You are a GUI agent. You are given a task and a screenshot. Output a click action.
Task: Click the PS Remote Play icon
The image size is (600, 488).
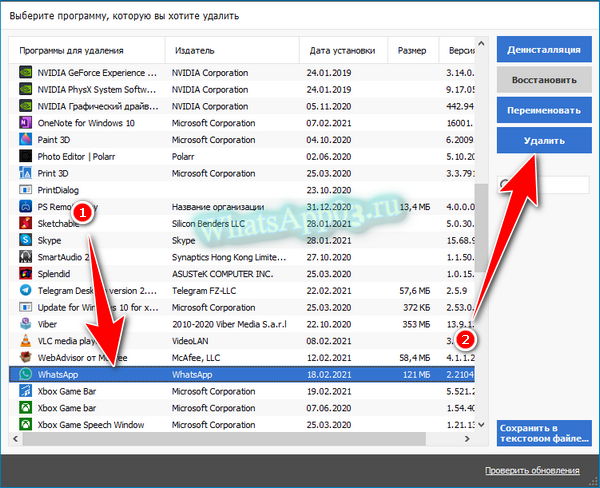tap(26, 207)
